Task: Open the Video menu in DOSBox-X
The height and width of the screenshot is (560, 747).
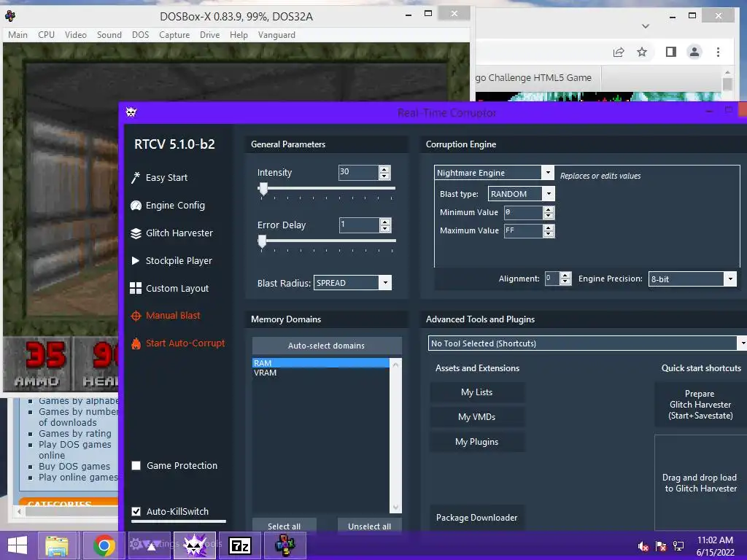Action: [76, 35]
